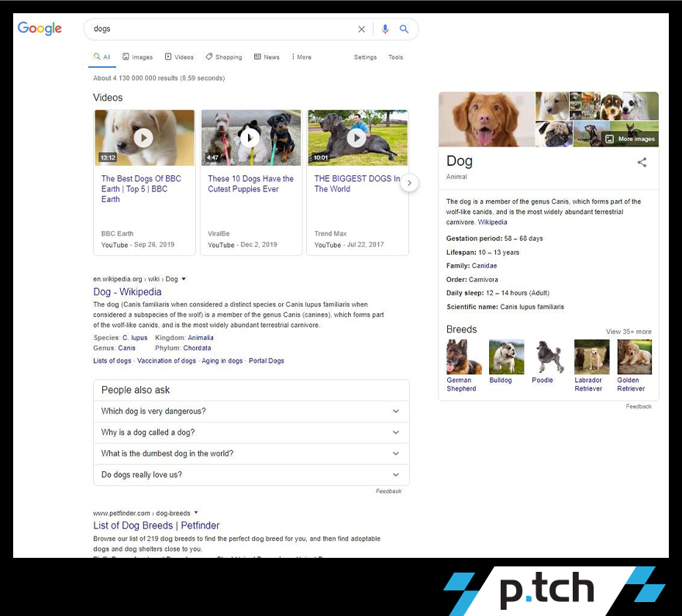Image resolution: width=682 pixels, height=616 pixels.
Task: Start voice search with microphone icon
Action: [385, 29]
